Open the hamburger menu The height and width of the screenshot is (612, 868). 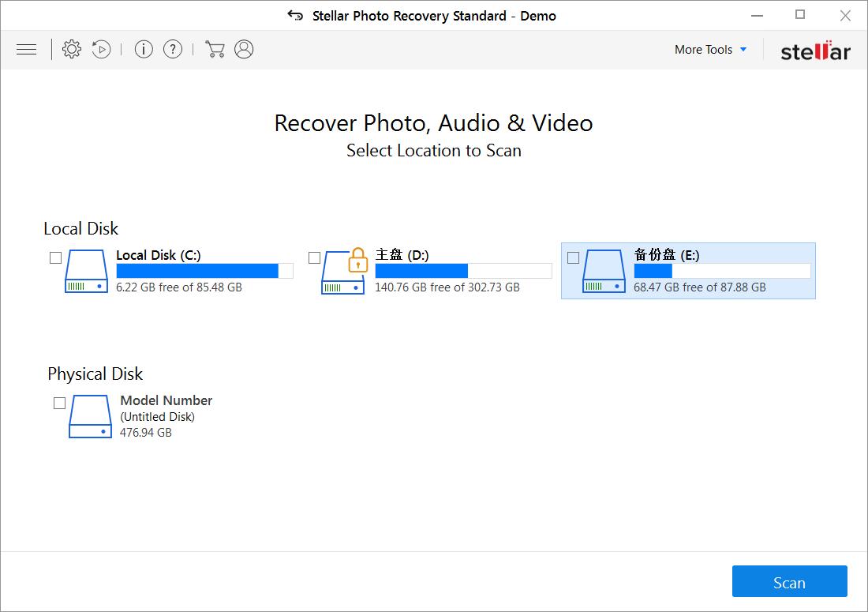pos(27,49)
